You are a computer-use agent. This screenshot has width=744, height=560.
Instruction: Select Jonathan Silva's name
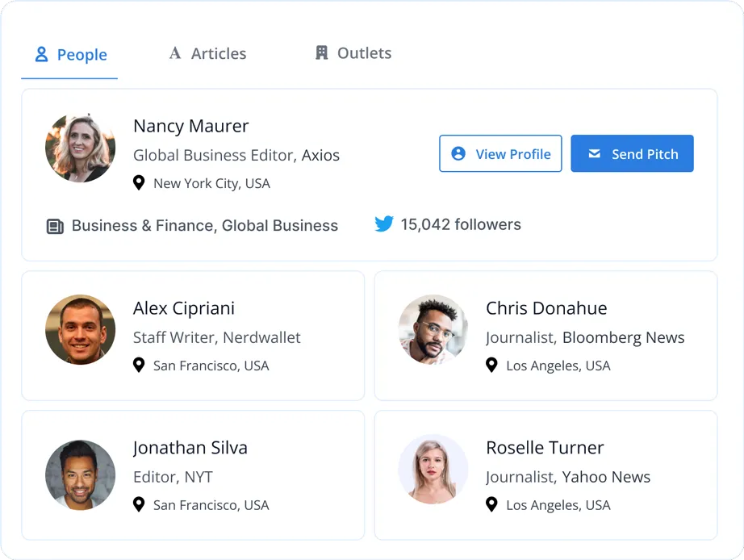[x=190, y=448]
